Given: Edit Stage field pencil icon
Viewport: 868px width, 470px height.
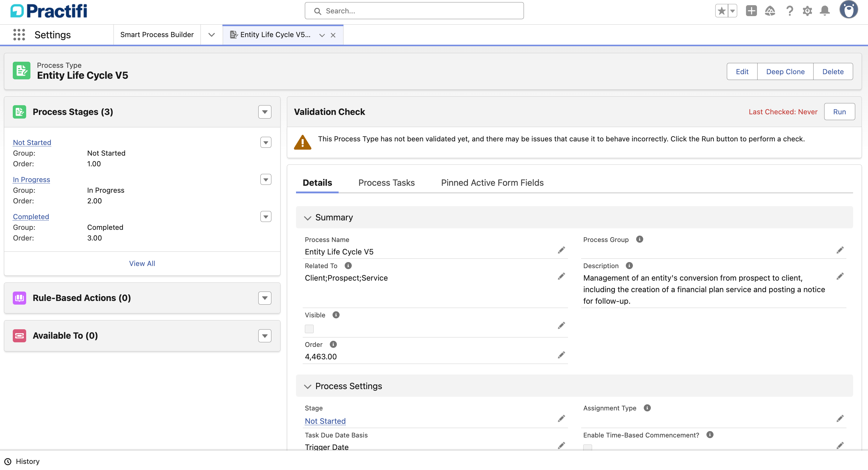Looking at the screenshot, I should coord(561,419).
